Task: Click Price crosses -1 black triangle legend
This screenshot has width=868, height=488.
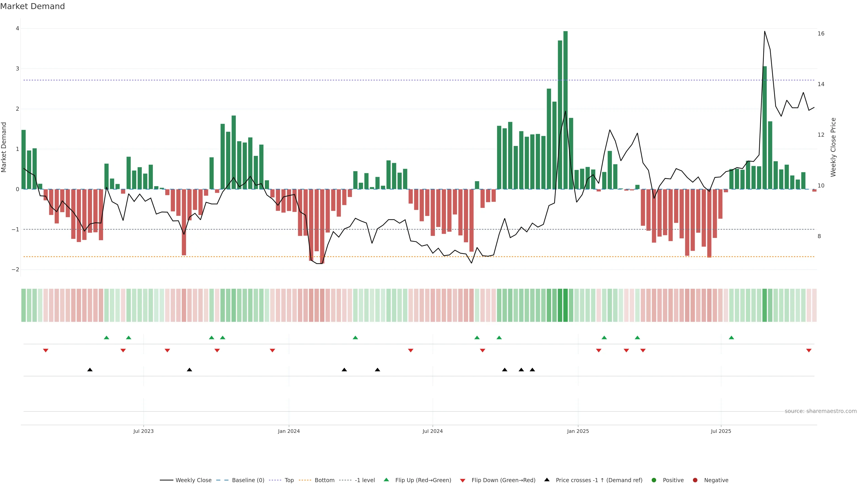Action: (x=547, y=480)
